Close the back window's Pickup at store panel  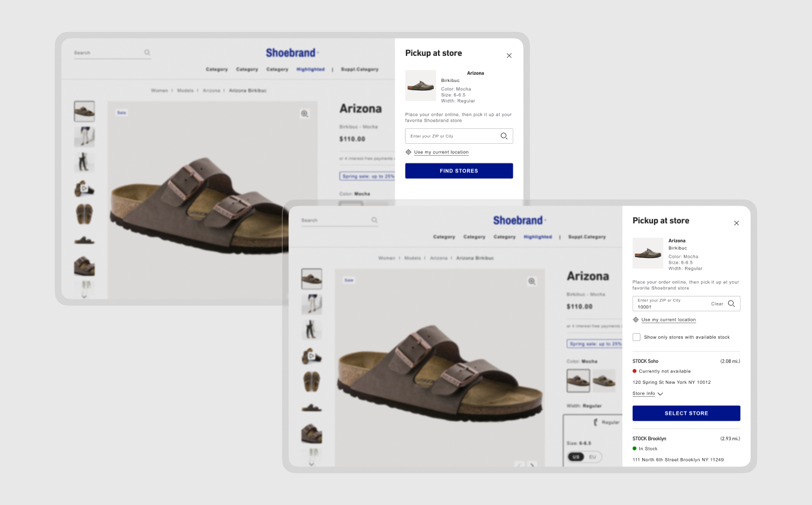pyautogui.click(x=509, y=56)
